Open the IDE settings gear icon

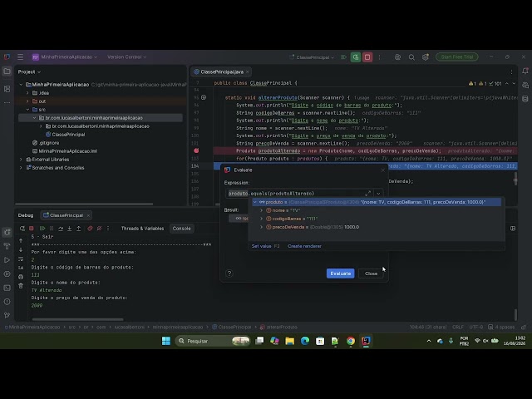(425, 57)
